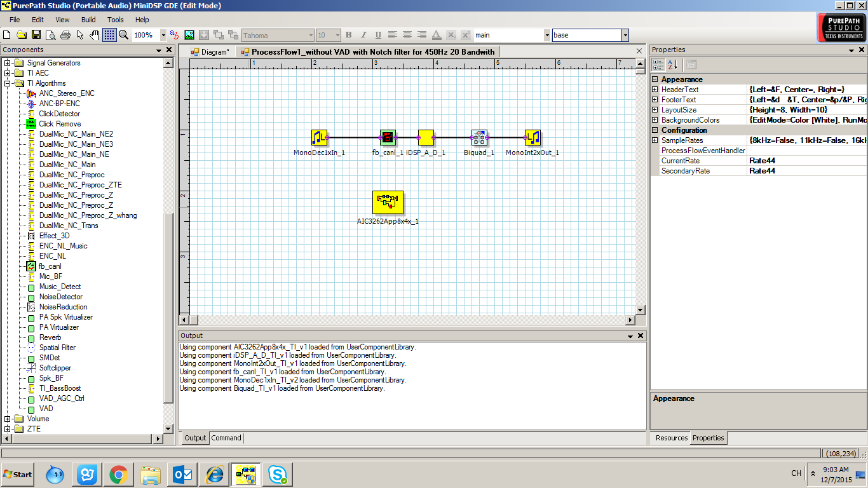868x488 pixels.
Task: Click the CurrentRate value field
Action: 807,161
